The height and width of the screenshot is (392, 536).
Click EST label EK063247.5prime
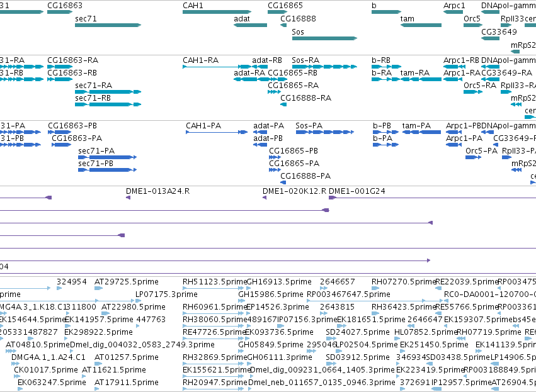point(52,383)
